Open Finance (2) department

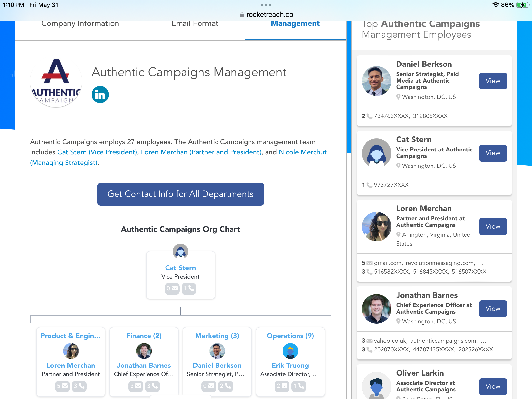point(144,336)
